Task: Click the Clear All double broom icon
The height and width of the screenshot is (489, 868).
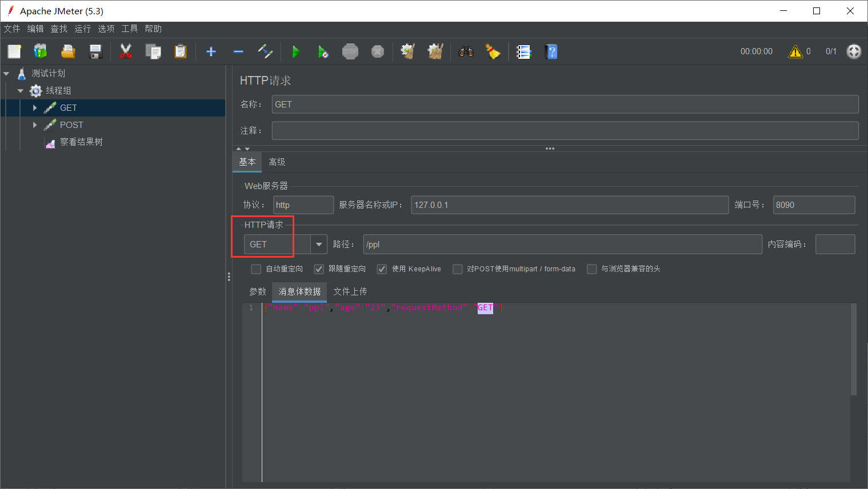Action: (435, 51)
